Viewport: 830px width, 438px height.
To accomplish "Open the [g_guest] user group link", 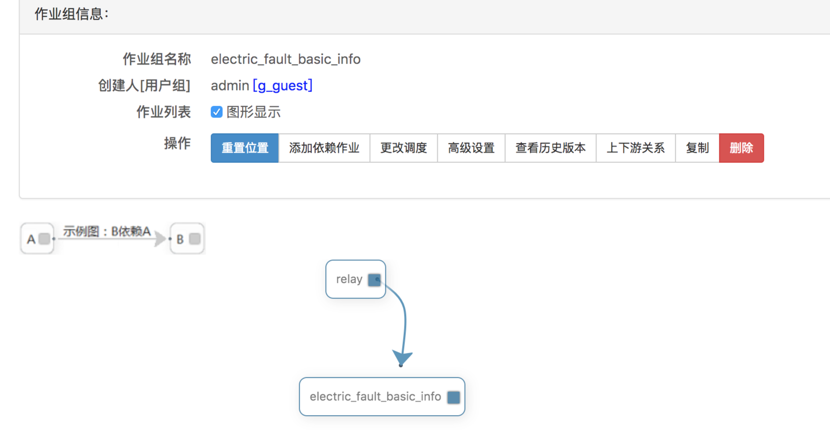I will [x=283, y=85].
